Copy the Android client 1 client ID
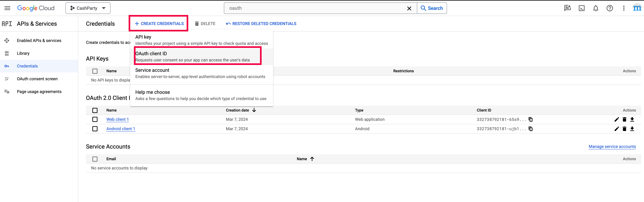Image resolution: width=644 pixels, height=202 pixels. click(531, 129)
